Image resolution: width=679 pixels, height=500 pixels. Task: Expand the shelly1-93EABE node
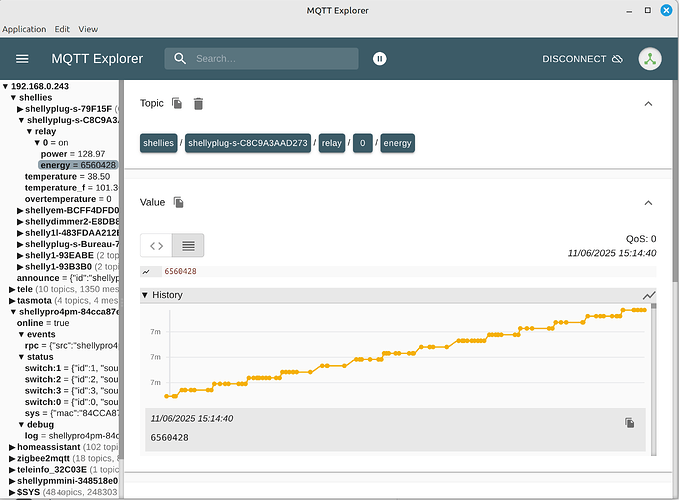20,255
